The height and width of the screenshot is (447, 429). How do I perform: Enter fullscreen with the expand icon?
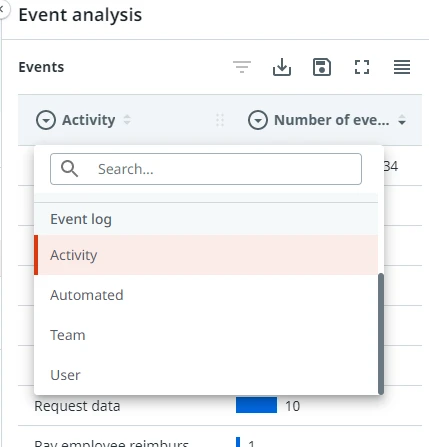(362, 67)
